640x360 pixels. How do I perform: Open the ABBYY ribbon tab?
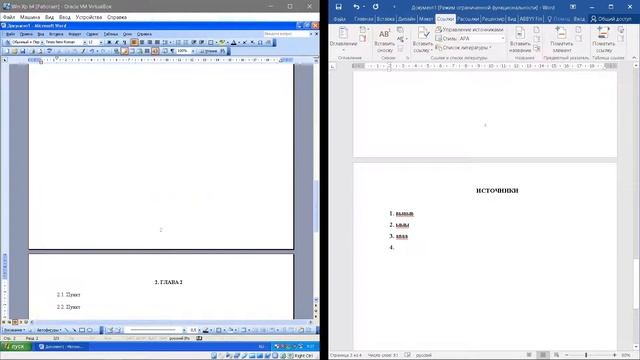531,19
